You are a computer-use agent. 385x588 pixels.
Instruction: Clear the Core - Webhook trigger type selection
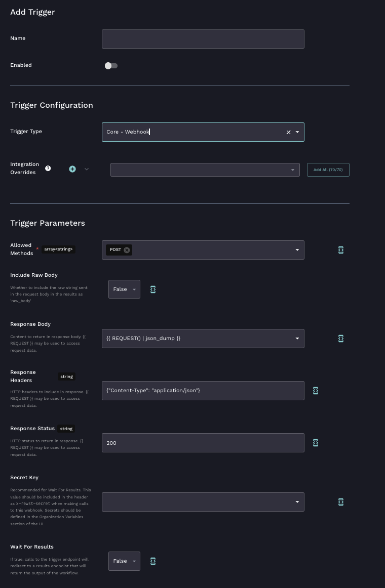(x=289, y=132)
